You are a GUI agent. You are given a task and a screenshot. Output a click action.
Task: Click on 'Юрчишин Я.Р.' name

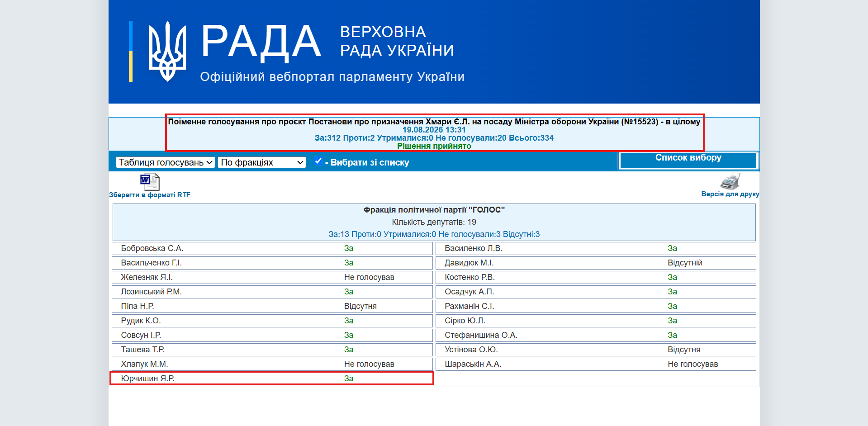click(x=147, y=379)
